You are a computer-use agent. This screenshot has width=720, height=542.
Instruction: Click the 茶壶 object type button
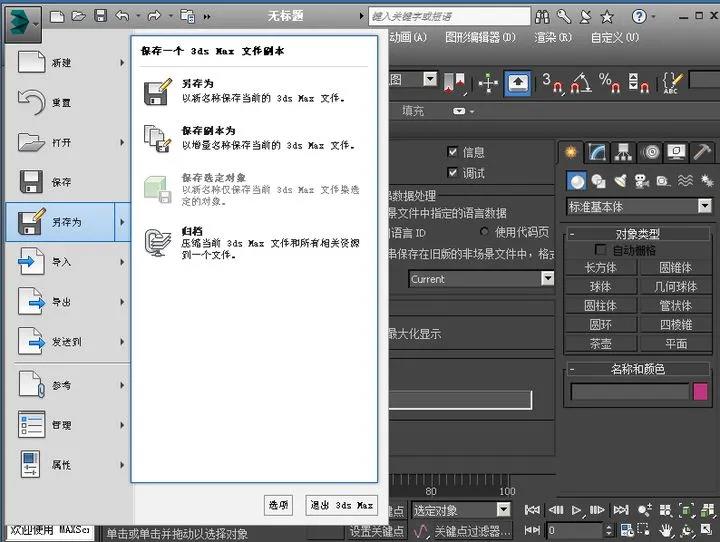pos(601,344)
